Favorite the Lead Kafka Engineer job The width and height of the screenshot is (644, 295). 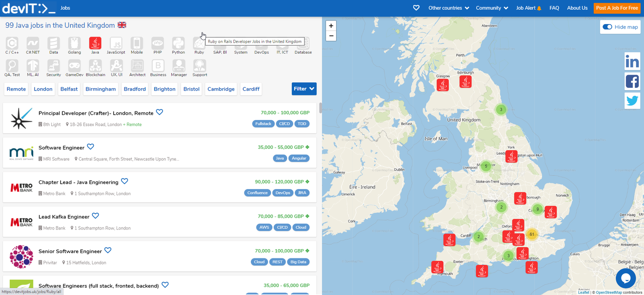click(x=95, y=216)
